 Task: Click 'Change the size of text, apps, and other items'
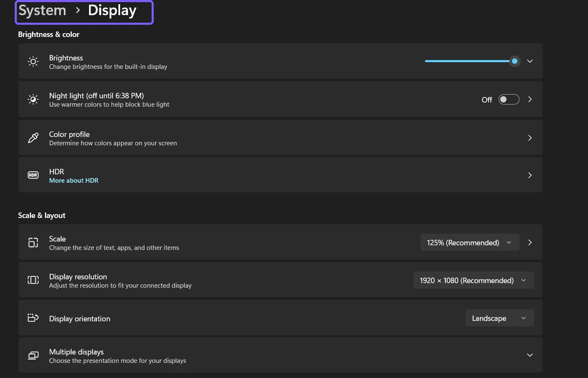[114, 248]
